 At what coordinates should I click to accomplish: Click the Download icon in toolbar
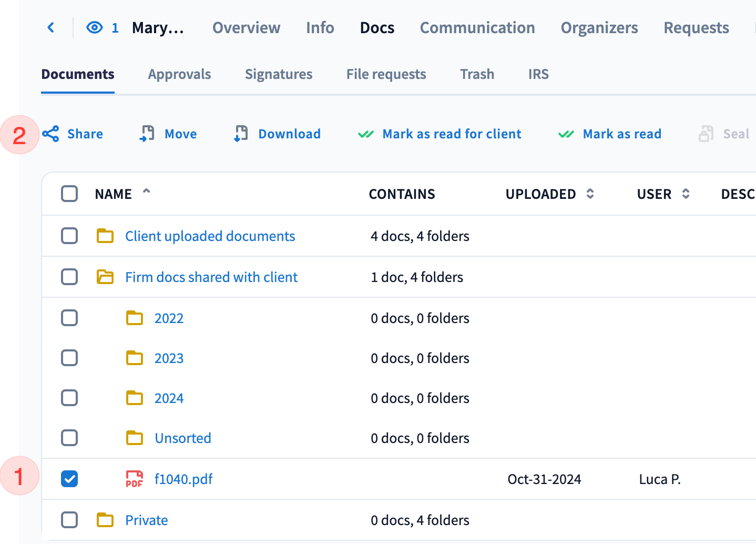[x=241, y=134]
